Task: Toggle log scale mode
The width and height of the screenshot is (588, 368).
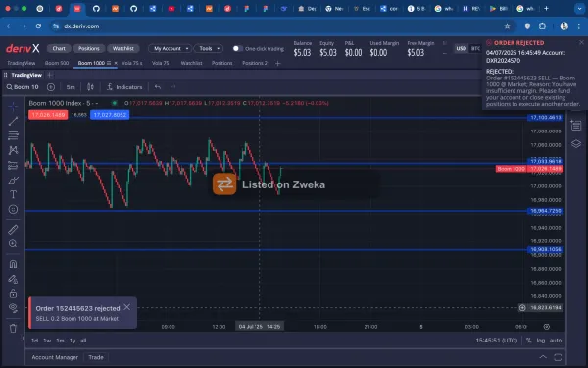Action: 541,341
